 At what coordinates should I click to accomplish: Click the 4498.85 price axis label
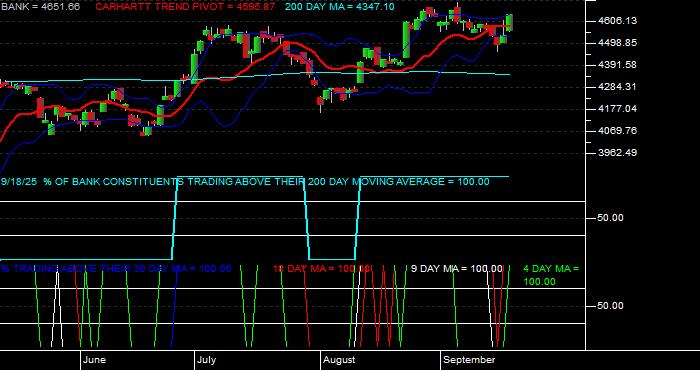pos(617,43)
